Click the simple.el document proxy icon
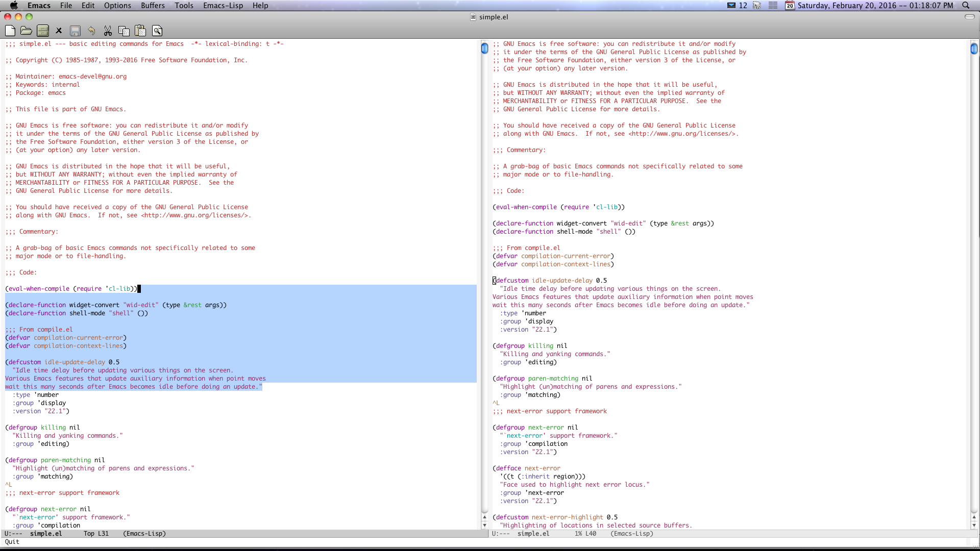This screenshot has height=551, width=980. 473,17
